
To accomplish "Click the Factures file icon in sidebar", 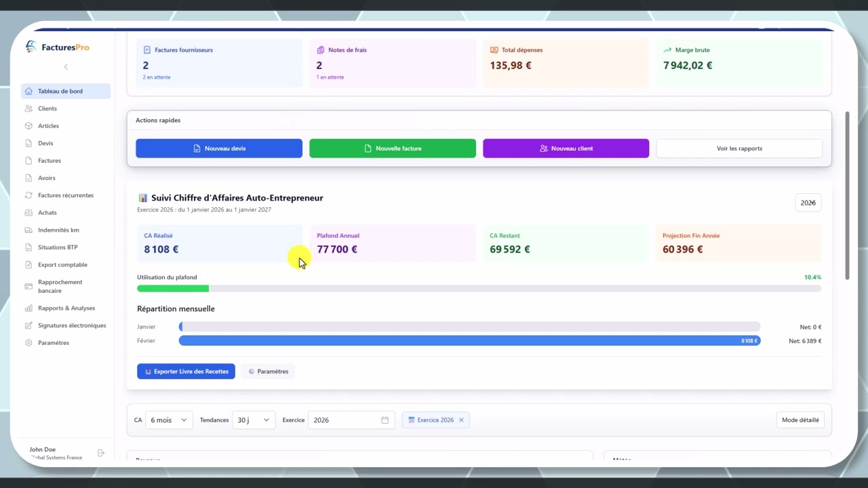I will click(x=28, y=161).
